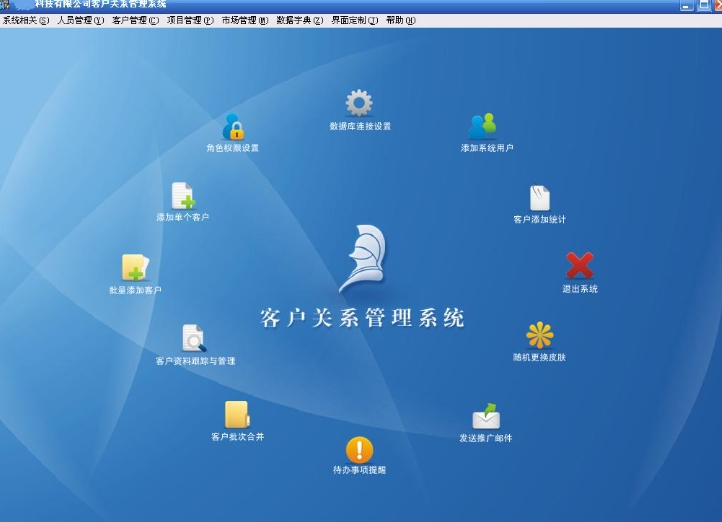Screen dimensions: 722x522
Task: Open 待办事项提醒 exclamation icon
Action: 359,450
